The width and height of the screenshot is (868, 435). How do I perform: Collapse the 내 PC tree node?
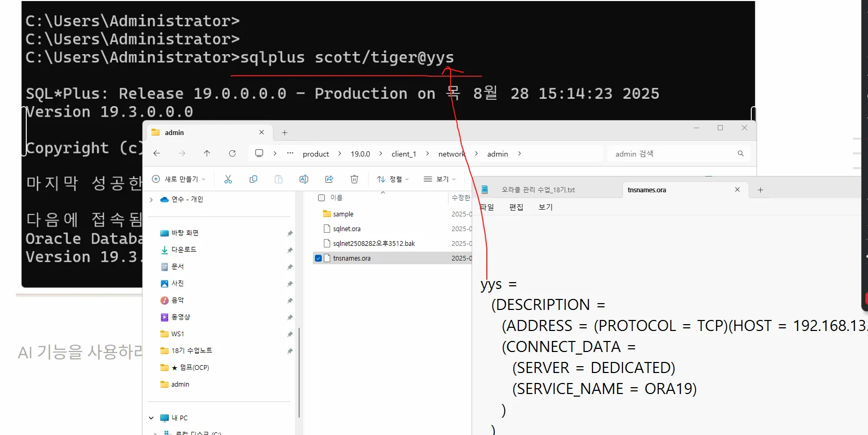[x=151, y=418]
